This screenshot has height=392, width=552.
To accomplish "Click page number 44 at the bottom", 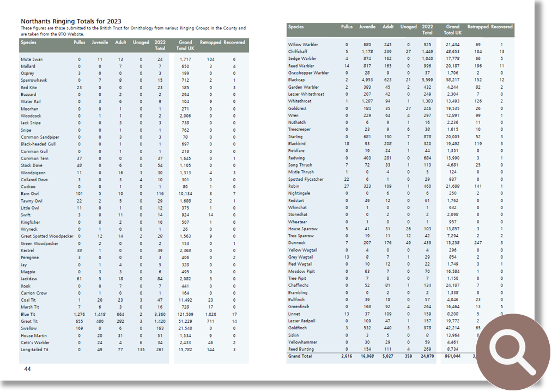I will [27, 369].
